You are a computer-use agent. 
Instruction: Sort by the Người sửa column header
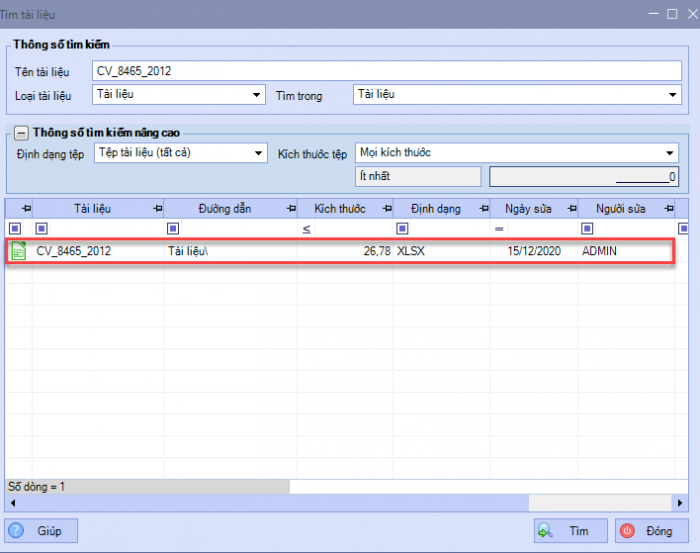[x=620, y=208]
